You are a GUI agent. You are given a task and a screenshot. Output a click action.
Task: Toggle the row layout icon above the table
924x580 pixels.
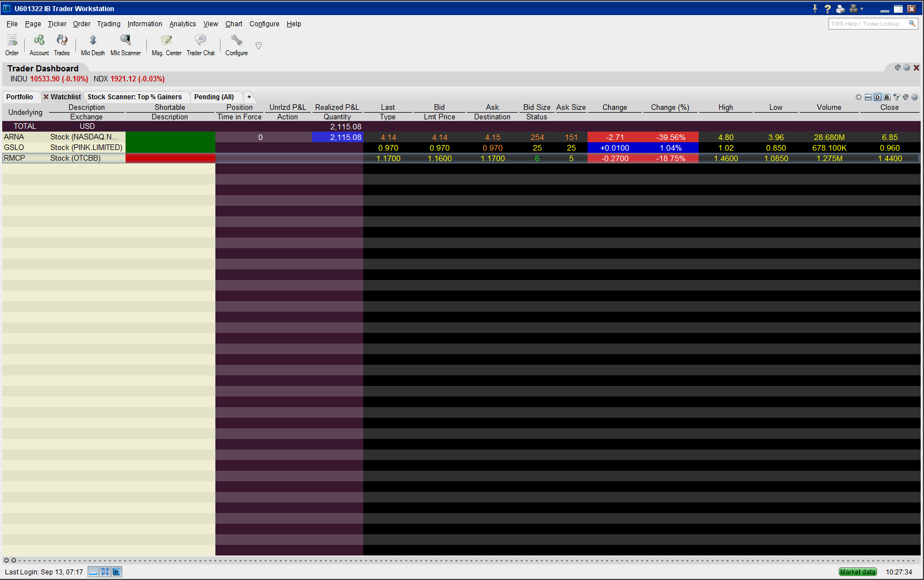(x=868, y=97)
